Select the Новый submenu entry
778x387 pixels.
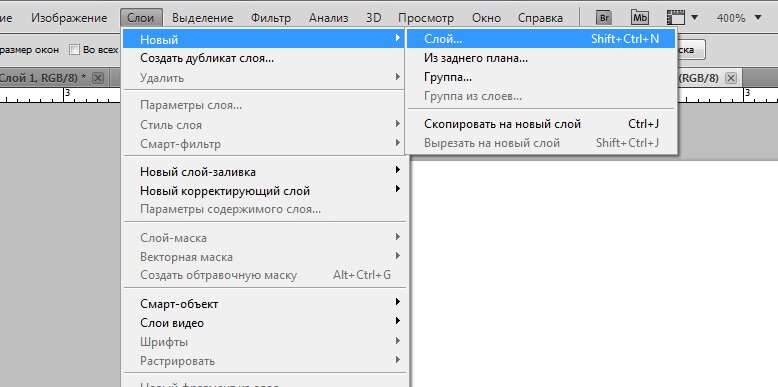click(x=264, y=39)
